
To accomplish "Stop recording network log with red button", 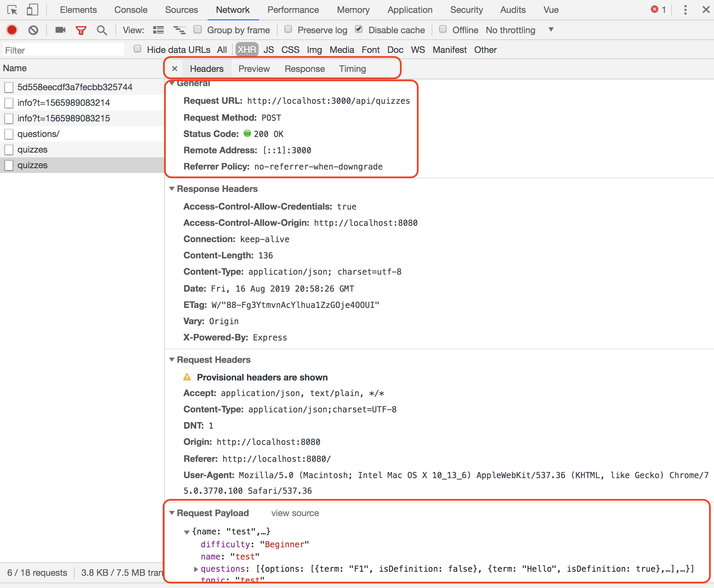I will [x=12, y=30].
